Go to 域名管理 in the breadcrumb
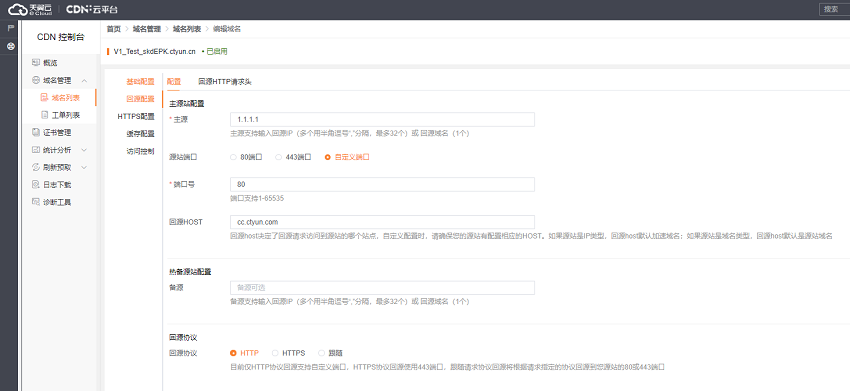850x391 pixels. [x=147, y=29]
